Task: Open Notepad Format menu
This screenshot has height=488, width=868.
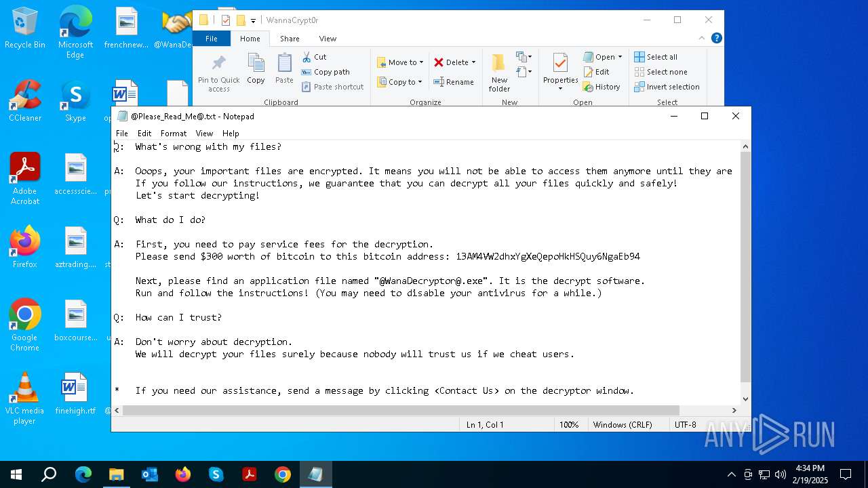Action: tap(174, 134)
